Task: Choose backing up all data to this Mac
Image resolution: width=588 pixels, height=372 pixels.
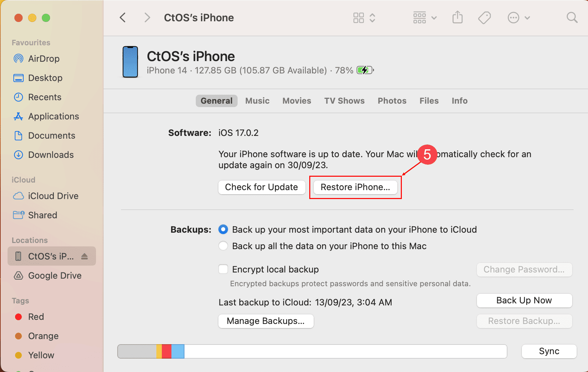Action: 223,246
